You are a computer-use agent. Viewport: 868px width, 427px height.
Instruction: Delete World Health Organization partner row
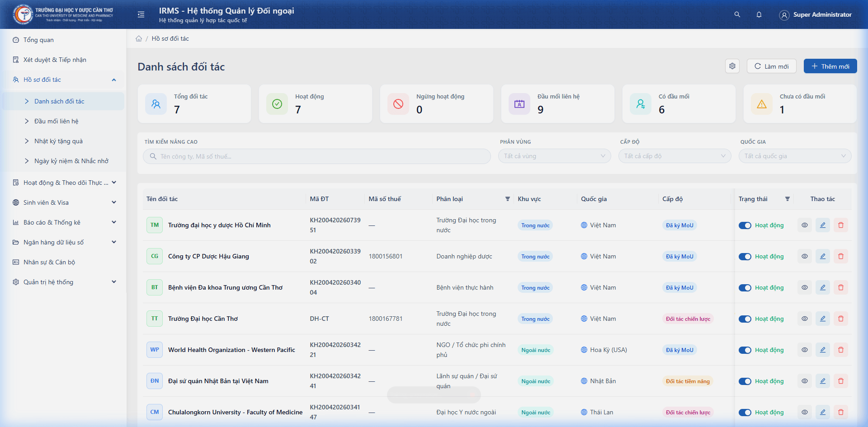coord(841,350)
